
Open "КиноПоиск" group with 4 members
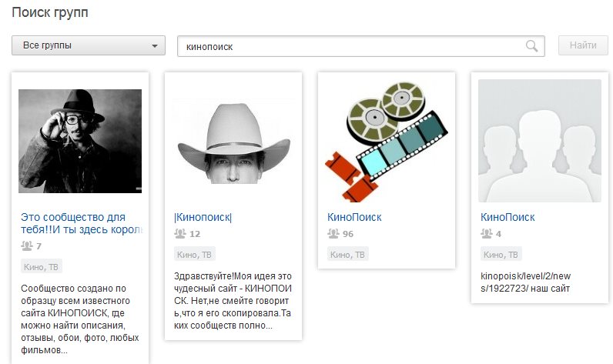point(507,217)
